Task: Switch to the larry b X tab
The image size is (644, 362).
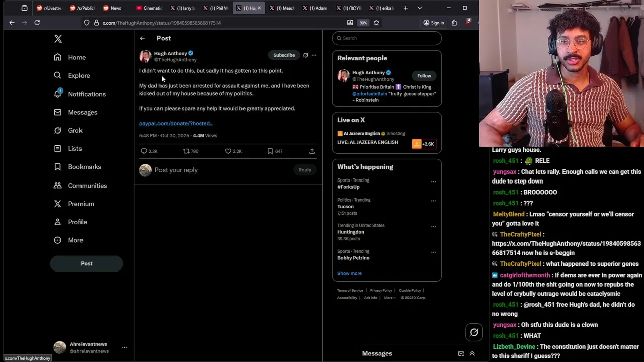Action: click(183, 8)
